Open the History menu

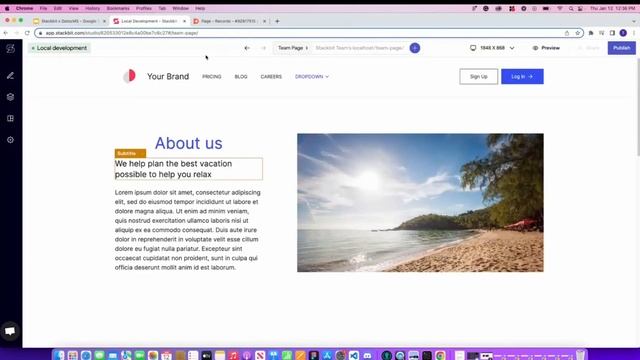(92, 8)
